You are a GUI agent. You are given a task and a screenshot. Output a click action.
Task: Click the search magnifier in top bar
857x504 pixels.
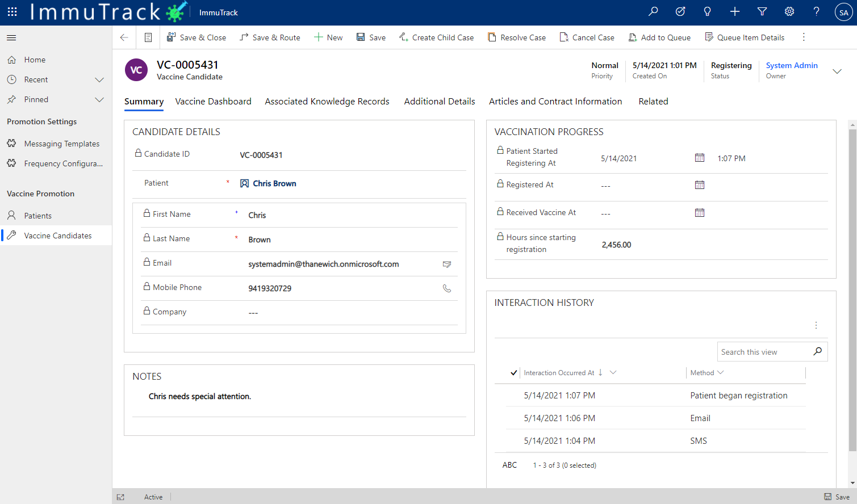click(x=653, y=11)
